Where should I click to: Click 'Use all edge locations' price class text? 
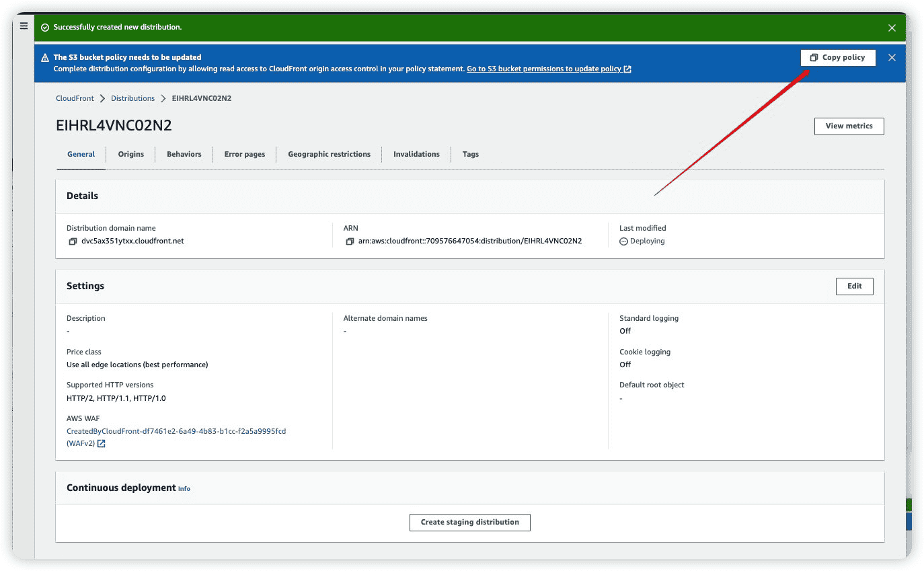(137, 365)
